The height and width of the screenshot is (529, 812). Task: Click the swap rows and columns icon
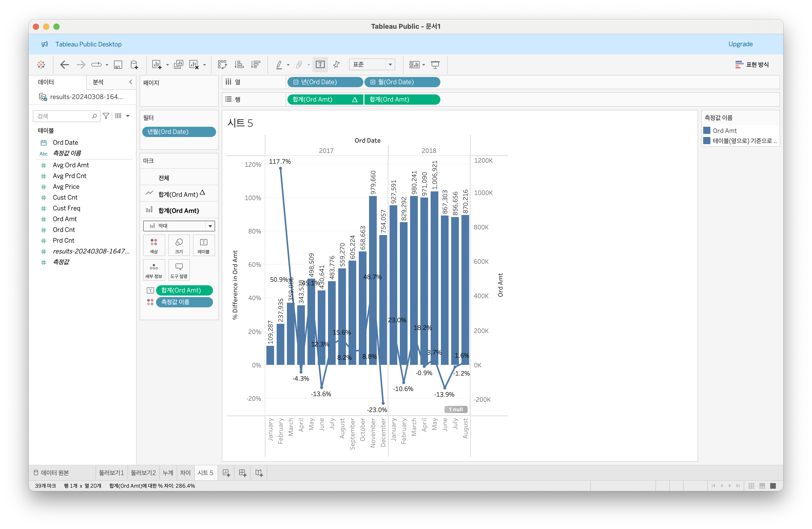[222, 64]
